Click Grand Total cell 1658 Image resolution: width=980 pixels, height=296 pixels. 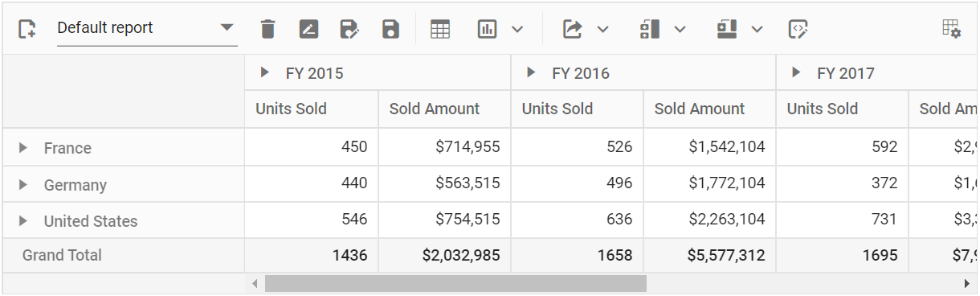click(x=577, y=255)
